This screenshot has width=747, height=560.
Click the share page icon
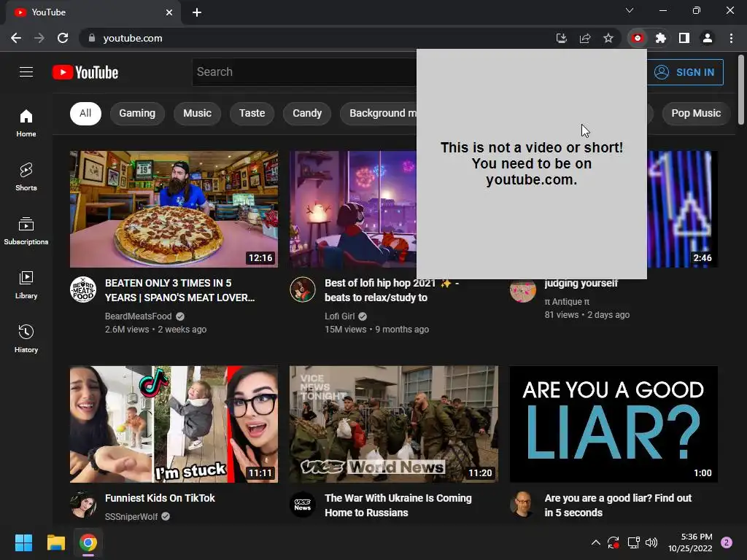(x=584, y=38)
